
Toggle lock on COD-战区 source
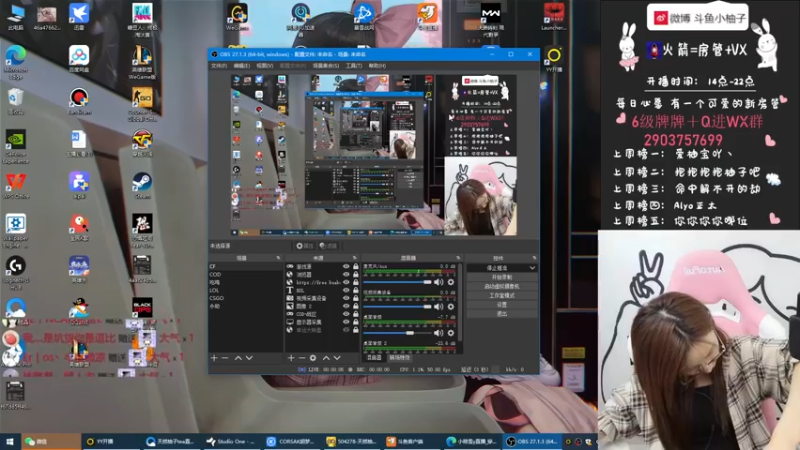click(x=356, y=314)
